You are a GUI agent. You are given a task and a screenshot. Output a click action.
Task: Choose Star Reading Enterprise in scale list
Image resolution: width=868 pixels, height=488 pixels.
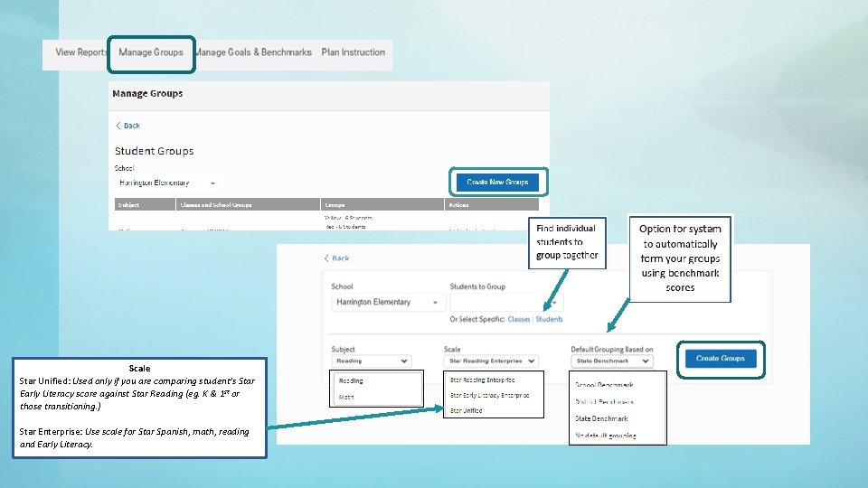click(x=482, y=380)
